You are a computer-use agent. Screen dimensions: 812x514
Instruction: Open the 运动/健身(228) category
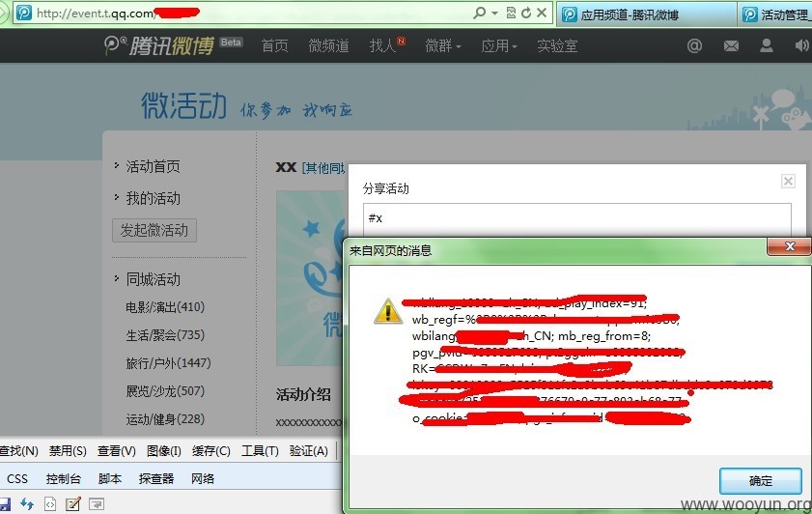[x=165, y=418]
